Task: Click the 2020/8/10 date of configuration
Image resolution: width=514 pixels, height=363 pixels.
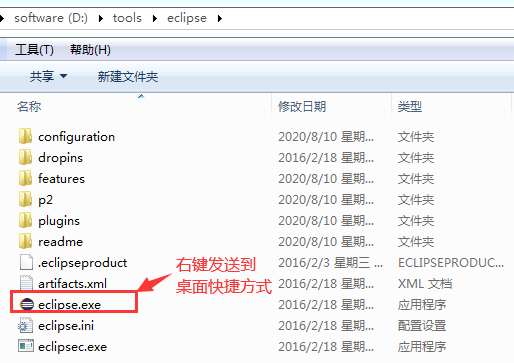Action: [326, 137]
